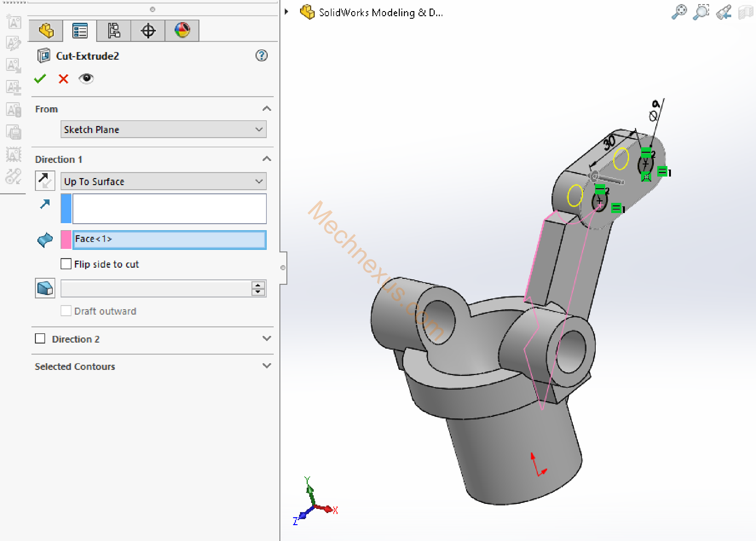Open the DisplayManager color ball tab

pyautogui.click(x=182, y=30)
